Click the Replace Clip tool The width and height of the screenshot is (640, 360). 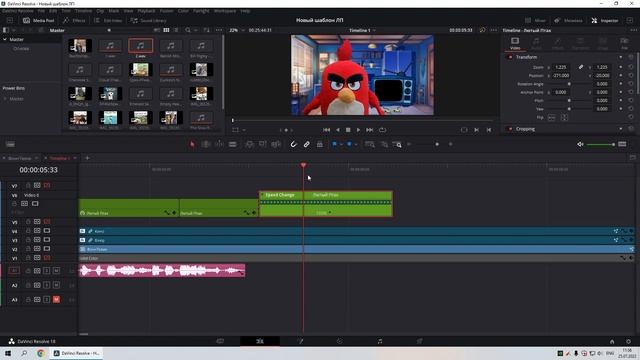(x=276, y=144)
